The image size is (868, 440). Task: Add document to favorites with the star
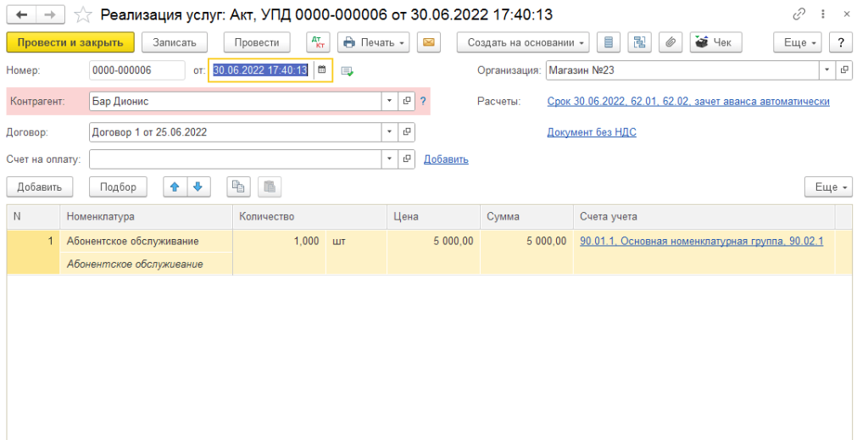(x=83, y=15)
